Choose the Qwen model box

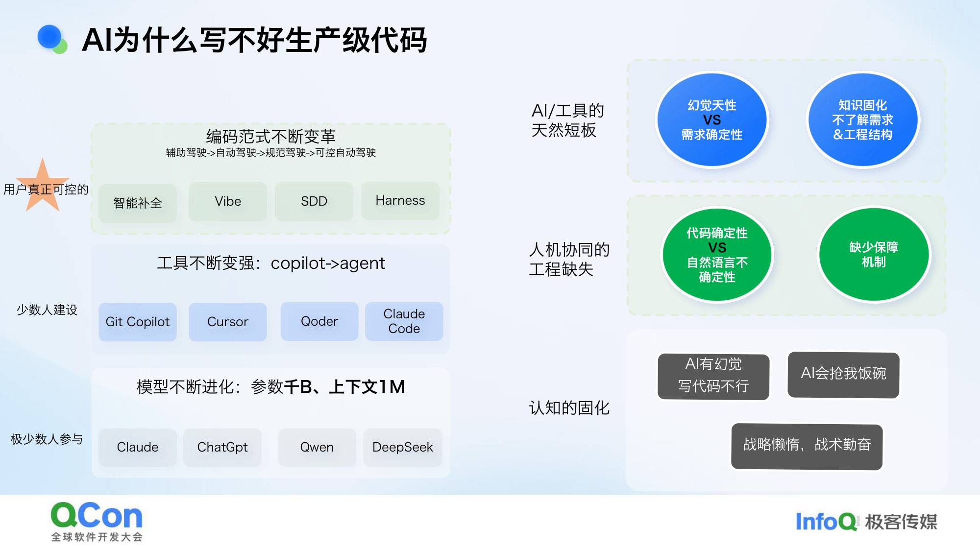click(317, 447)
